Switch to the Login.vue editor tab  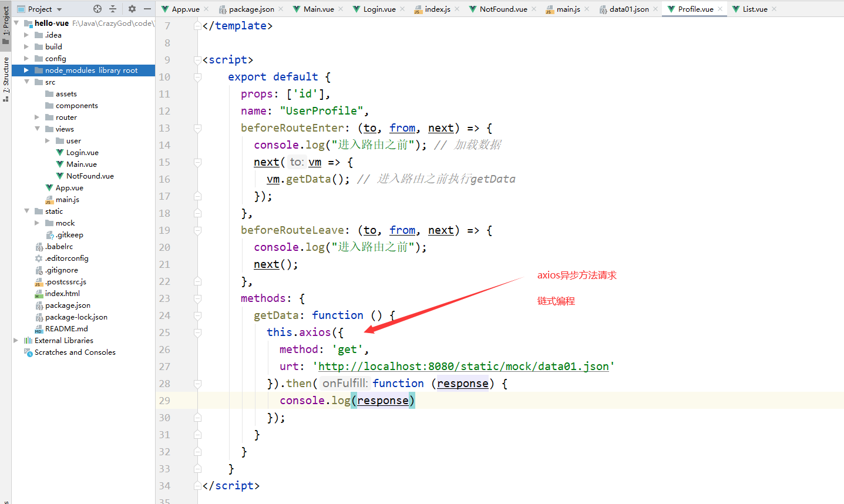[x=374, y=9]
